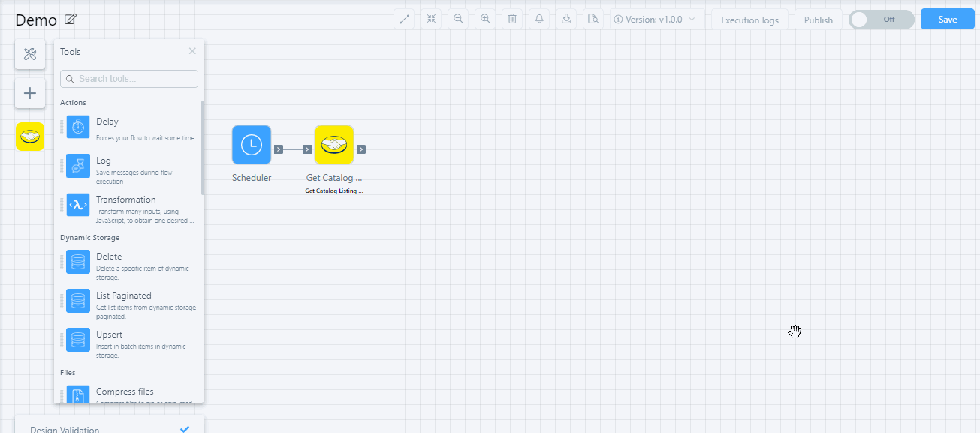Click the zoom in magnifier icon
Image resolution: width=980 pixels, height=433 pixels.
click(x=485, y=20)
